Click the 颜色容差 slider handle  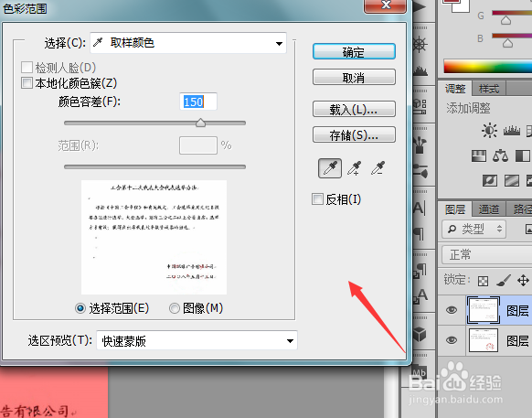pyautogui.click(x=200, y=123)
